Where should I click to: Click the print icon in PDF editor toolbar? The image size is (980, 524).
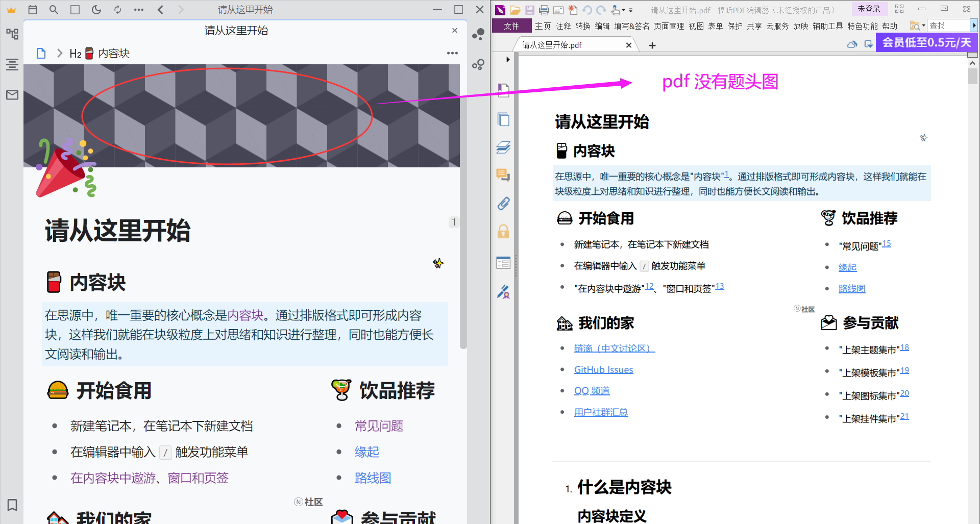[x=544, y=10]
